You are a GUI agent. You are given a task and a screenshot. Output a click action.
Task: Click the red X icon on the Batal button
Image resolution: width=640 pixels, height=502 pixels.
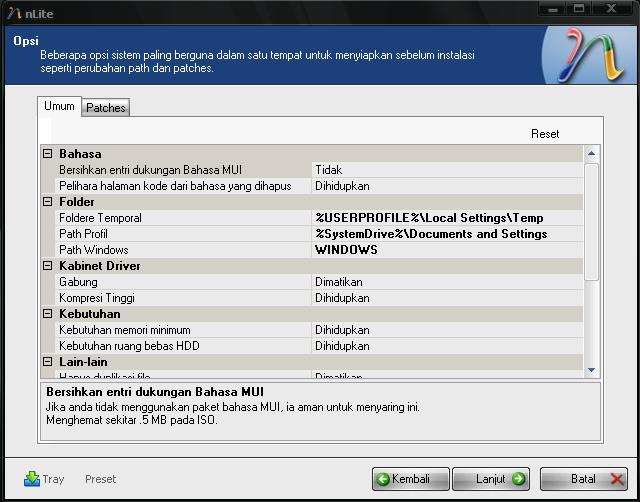(617, 479)
